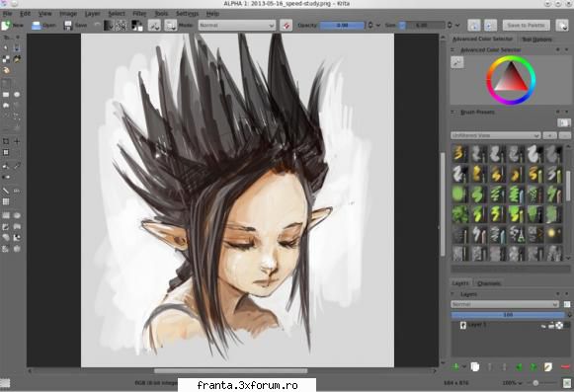
Task: Click brush presets view mode icon
Action: coord(564,122)
